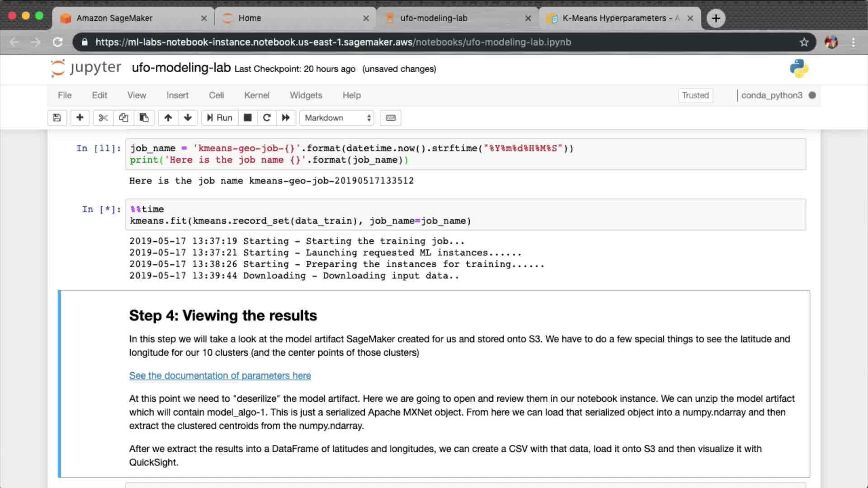Restart kernel and rerun all icon

tap(286, 118)
